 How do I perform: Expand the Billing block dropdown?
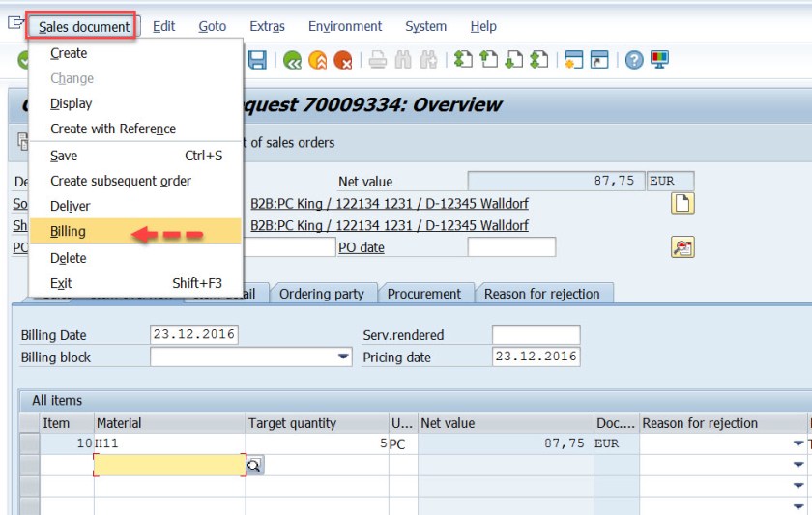tap(343, 357)
